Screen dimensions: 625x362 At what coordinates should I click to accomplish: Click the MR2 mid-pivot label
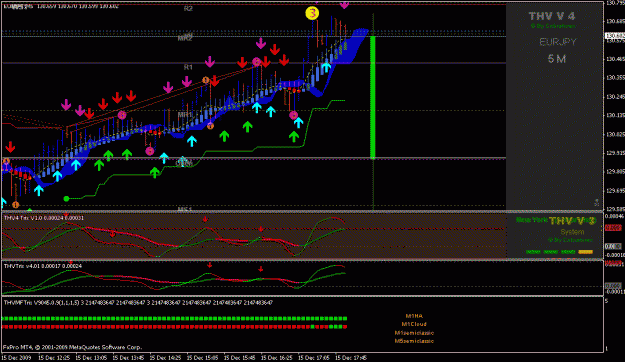coord(185,38)
